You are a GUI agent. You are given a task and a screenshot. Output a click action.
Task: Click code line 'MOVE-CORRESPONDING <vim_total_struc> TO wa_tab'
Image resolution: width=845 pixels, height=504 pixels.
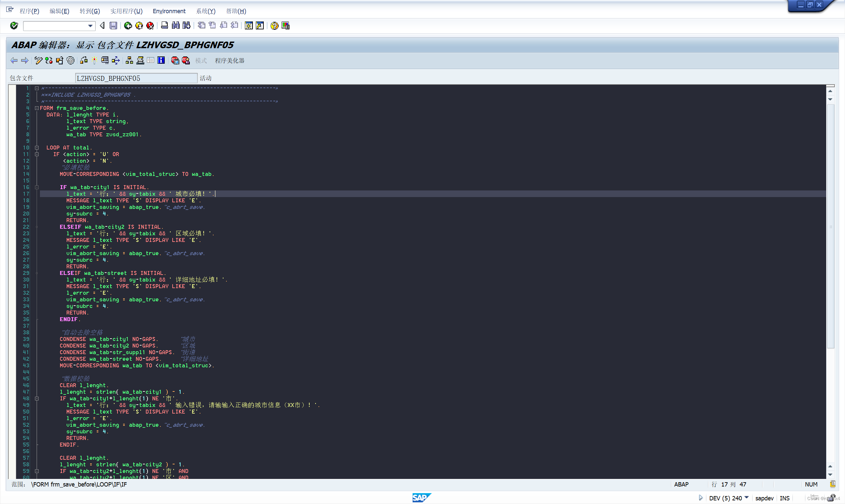click(x=137, y=174)
